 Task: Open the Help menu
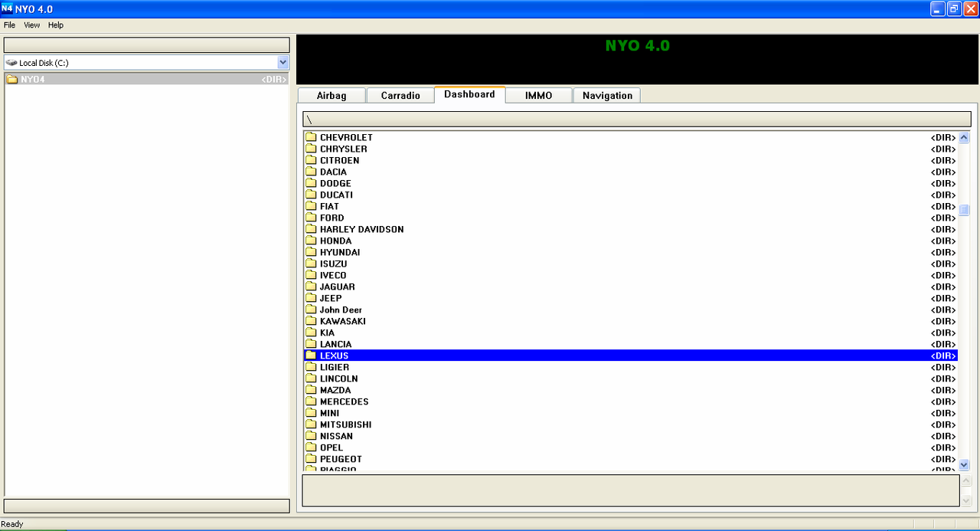[x=56, y=25]
